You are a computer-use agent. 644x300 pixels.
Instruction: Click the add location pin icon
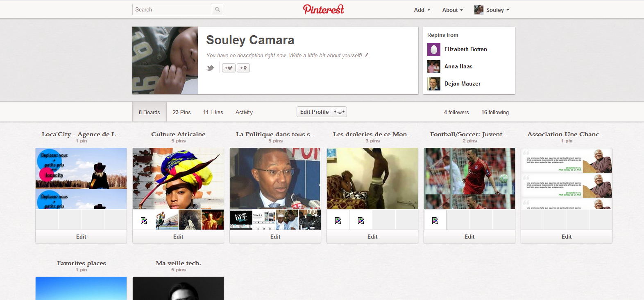point(243,68)
